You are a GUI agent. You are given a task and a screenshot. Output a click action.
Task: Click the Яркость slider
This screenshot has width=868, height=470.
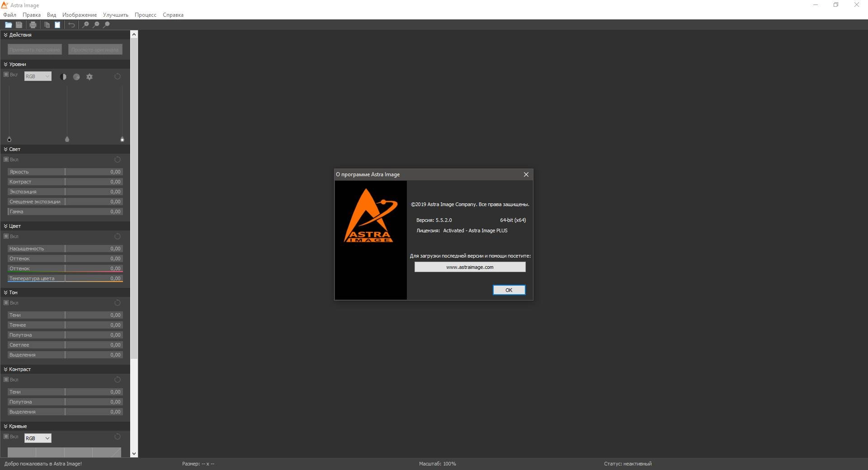coord(65,172)
